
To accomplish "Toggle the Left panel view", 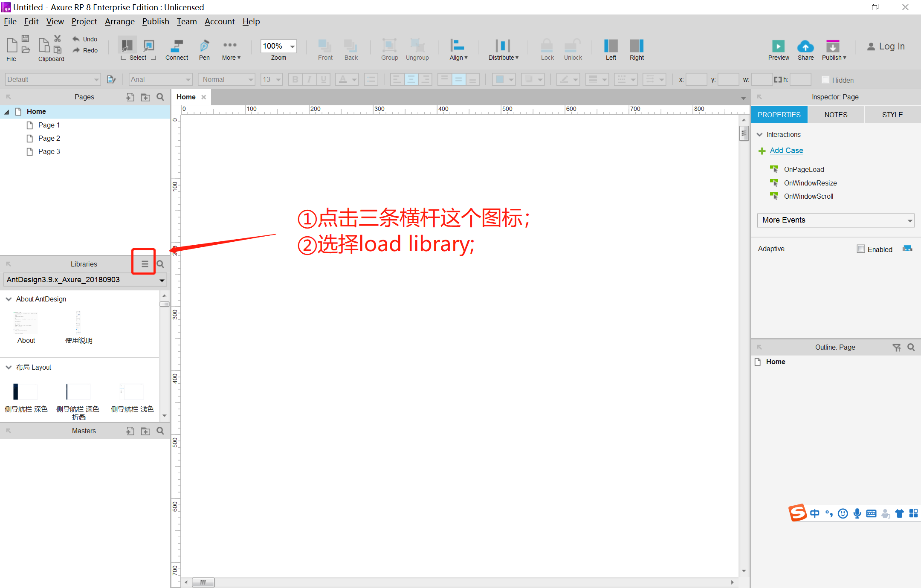I will (611, 46).
